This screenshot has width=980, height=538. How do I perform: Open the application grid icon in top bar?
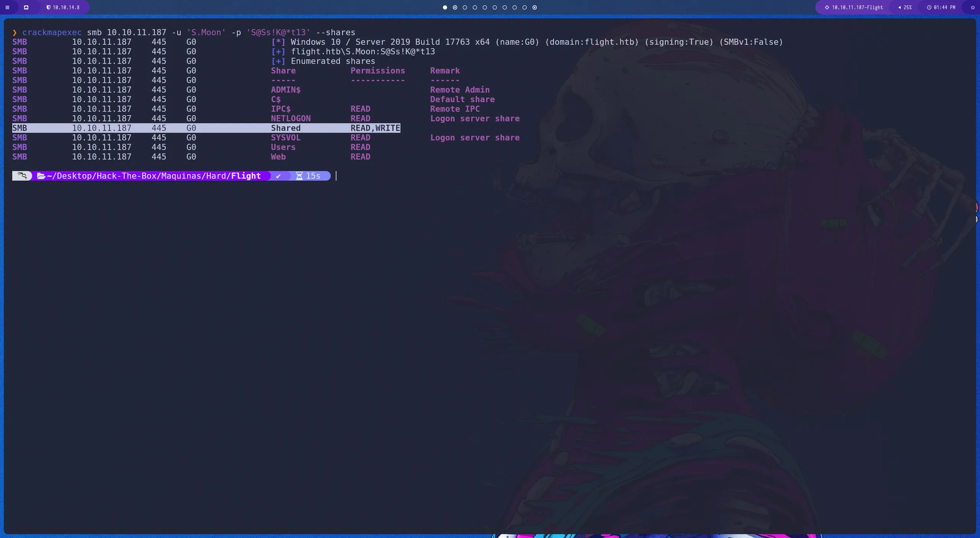pyautogui.click(x=7, y=7)
